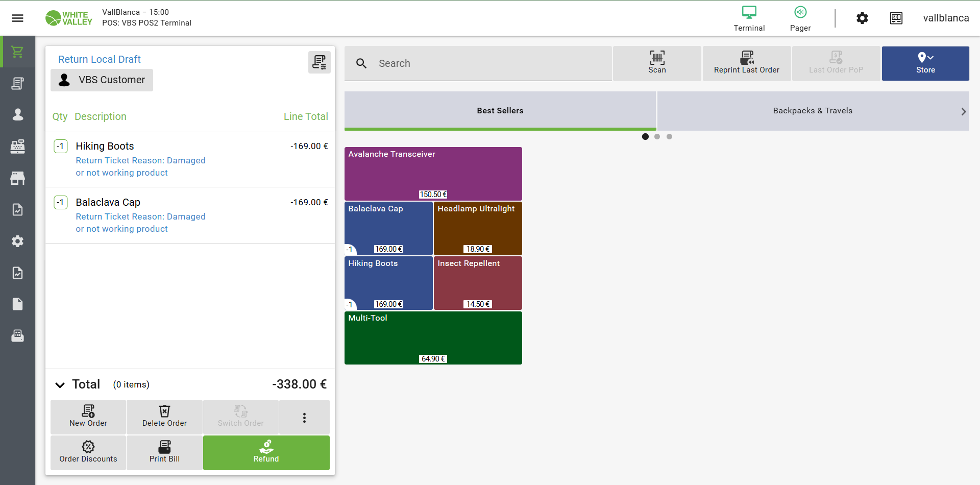Open the customers sidebar icon
Image resolution: width=980 pixels, height=485 pixels.
[x=17, y=115]
